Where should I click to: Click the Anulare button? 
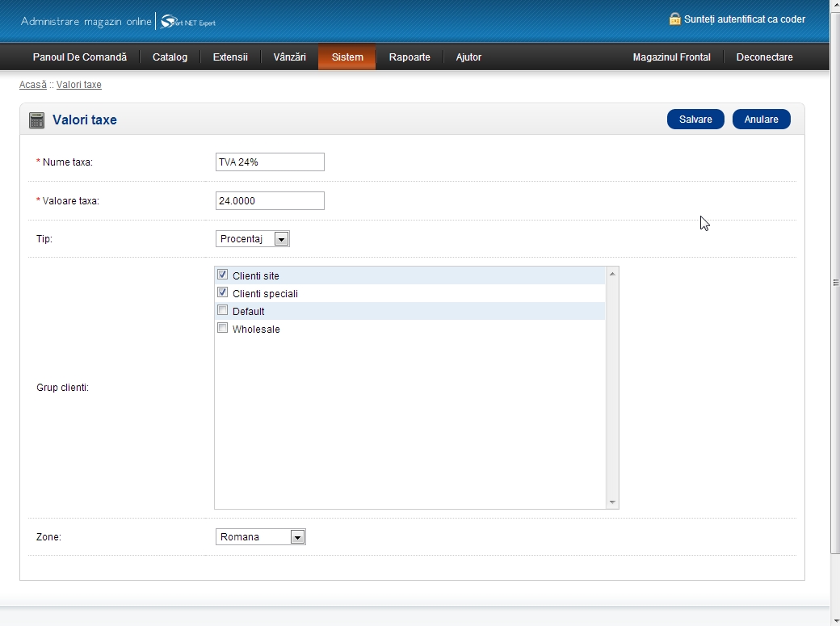[761, 120]
